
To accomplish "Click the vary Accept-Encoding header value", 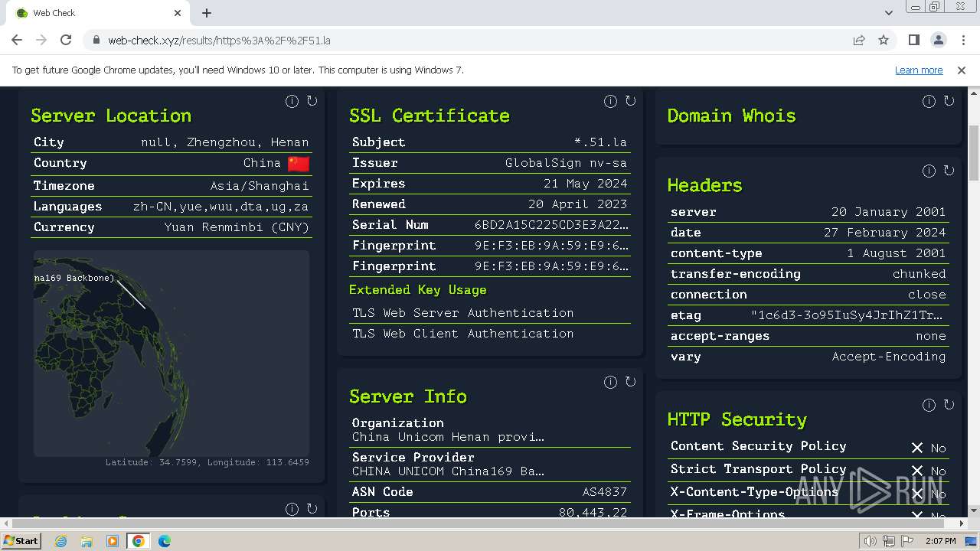I will coord(889,357).
